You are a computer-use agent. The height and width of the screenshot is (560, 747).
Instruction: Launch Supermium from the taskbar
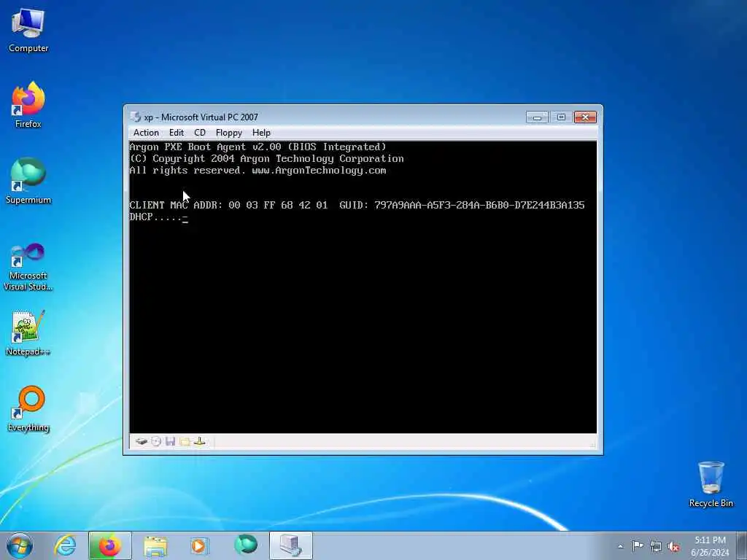click(245, 545)
